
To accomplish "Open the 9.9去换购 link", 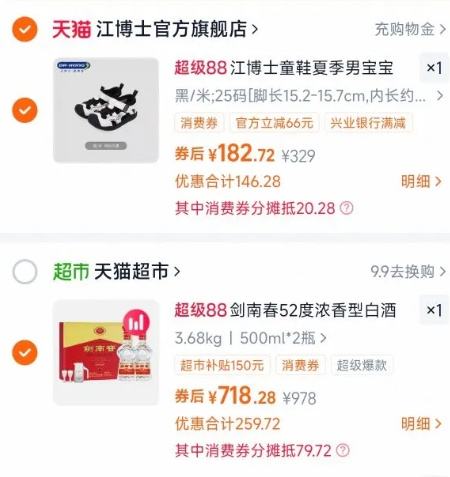I will 408,272.
